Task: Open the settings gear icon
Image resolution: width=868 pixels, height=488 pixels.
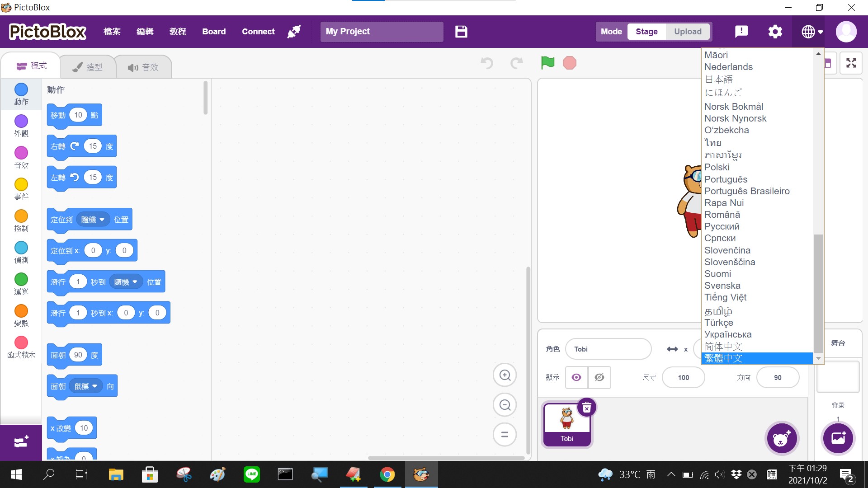Action: point(775,32)
